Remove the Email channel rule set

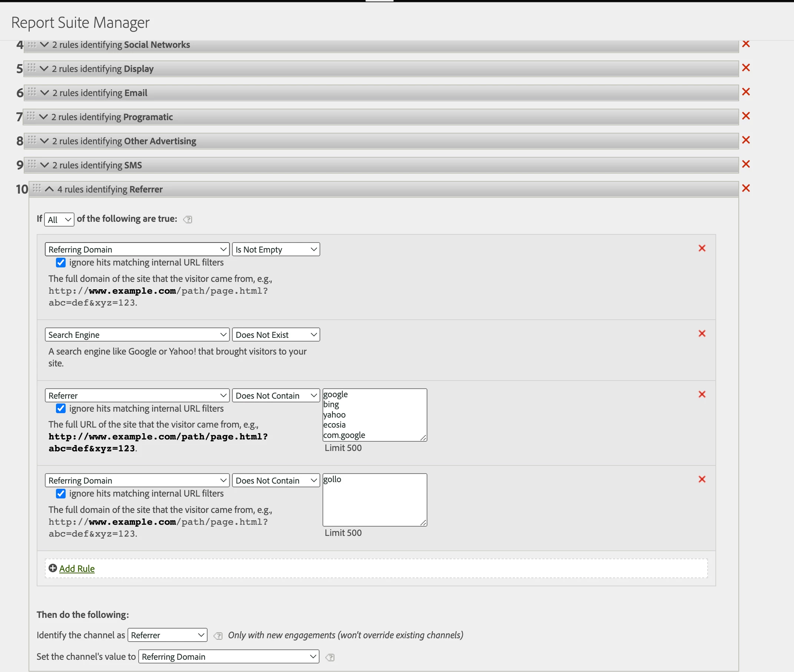point(746,92)
